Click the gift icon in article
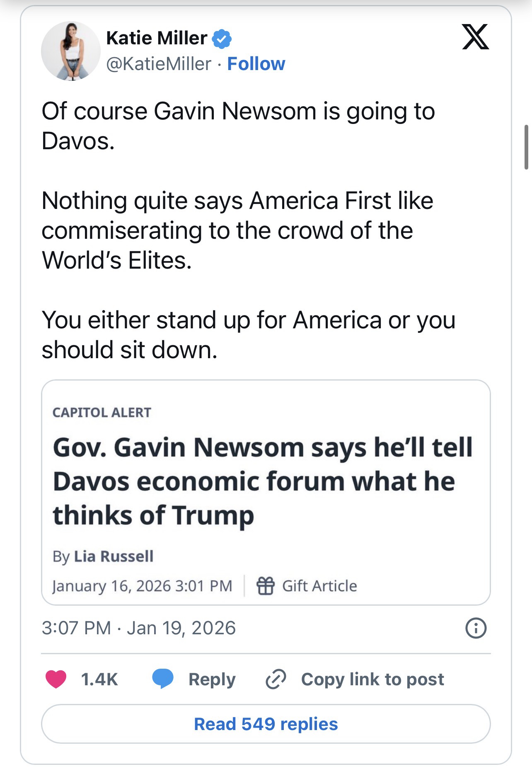 click(265, 586)
